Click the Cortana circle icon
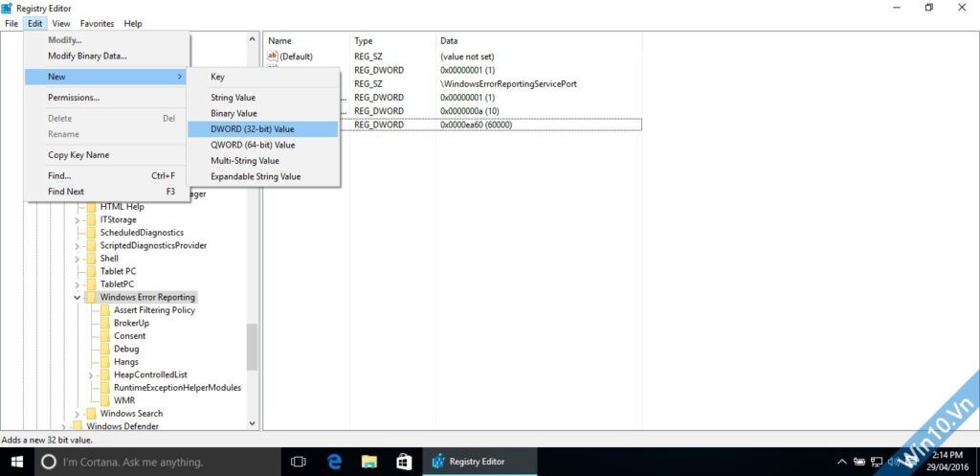980x476 pixels. click(48, 463)
